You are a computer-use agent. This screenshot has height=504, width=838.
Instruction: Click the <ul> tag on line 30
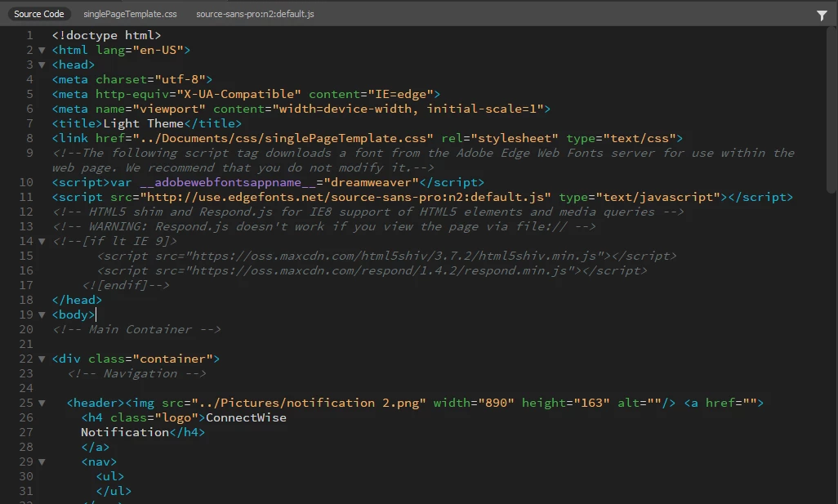click(110, 476)
